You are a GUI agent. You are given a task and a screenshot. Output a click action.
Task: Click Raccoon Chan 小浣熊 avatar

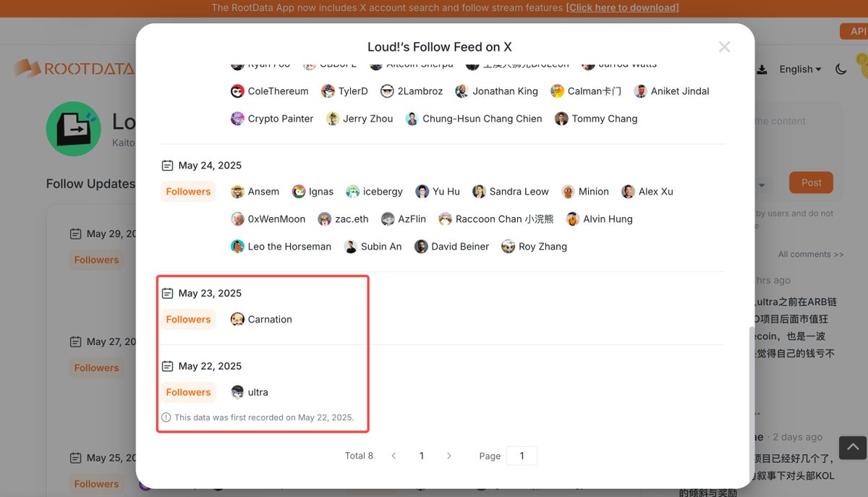coord(445,219)
